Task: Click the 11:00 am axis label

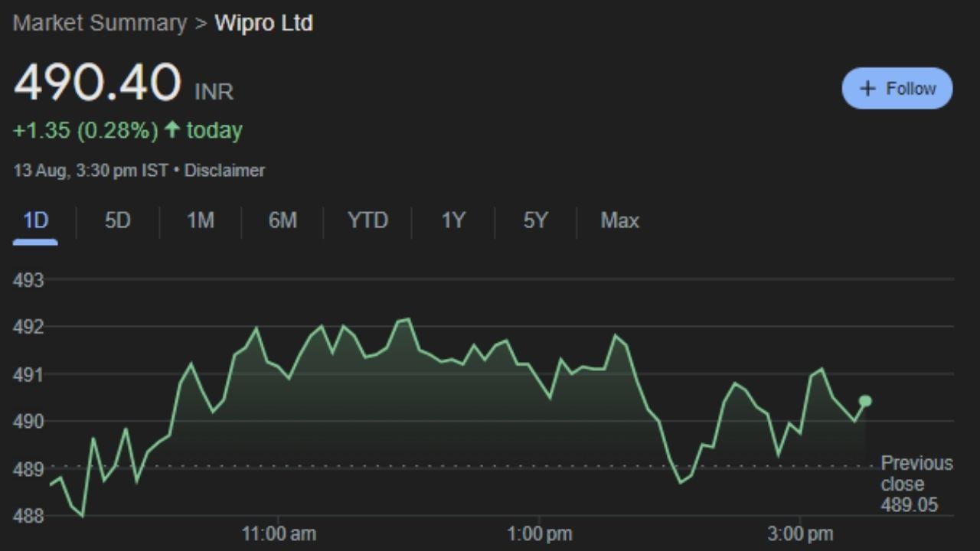Action: (279, 533)
